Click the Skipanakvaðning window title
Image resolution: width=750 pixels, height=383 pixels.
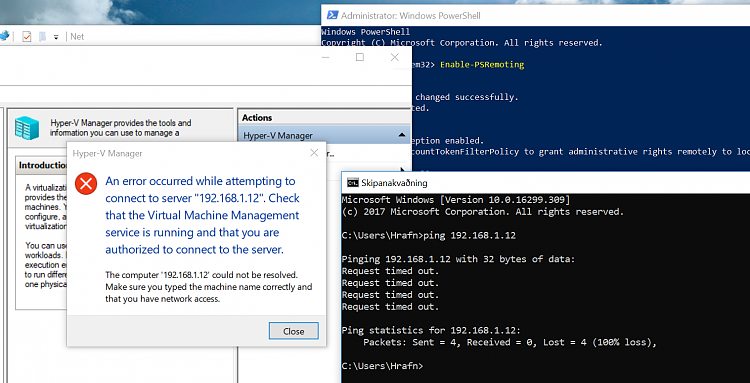coord(395,183)
